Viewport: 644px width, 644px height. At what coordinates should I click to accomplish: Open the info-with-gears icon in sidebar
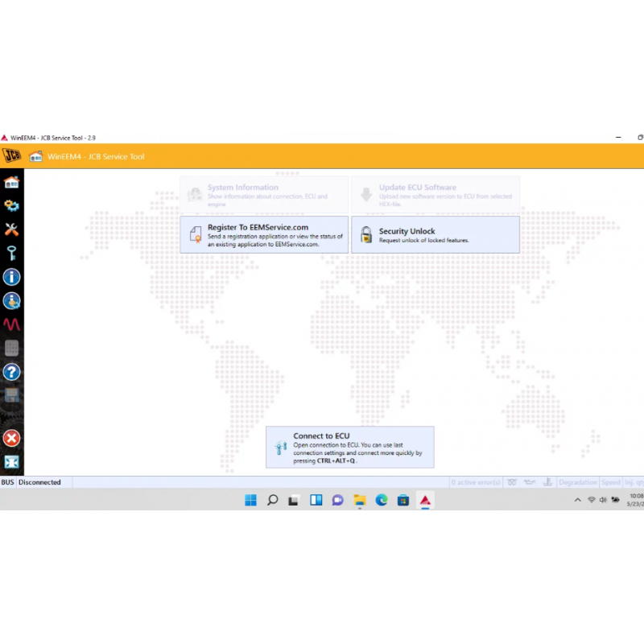tap(11, 300)
